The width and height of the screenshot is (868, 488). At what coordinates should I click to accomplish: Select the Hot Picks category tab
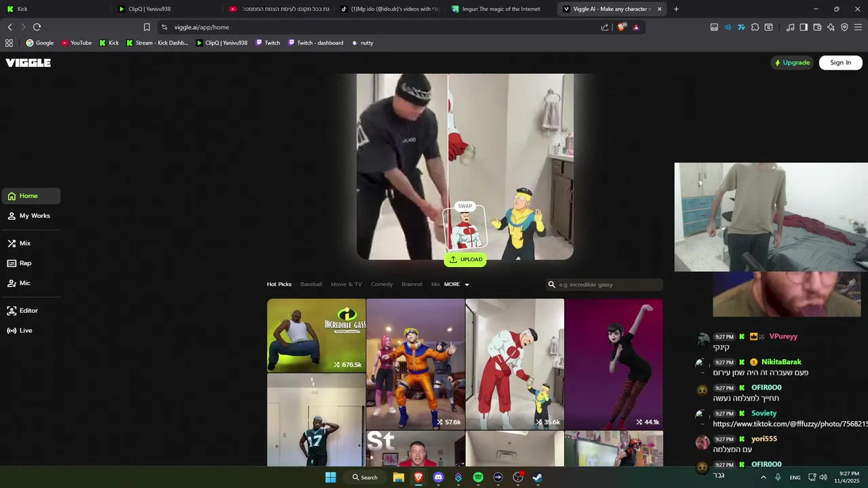pos(279,285)
